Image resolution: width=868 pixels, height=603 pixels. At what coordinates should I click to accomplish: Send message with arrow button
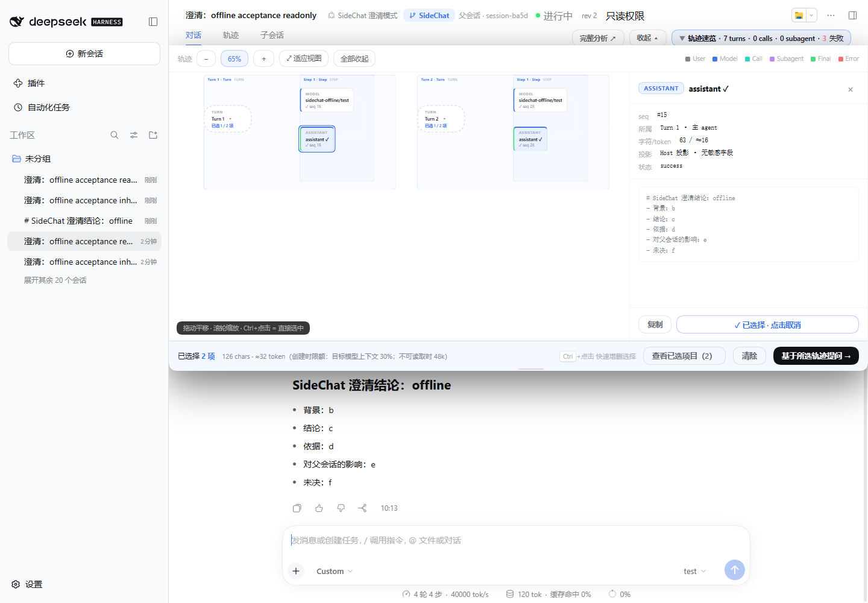click(734, 570)
